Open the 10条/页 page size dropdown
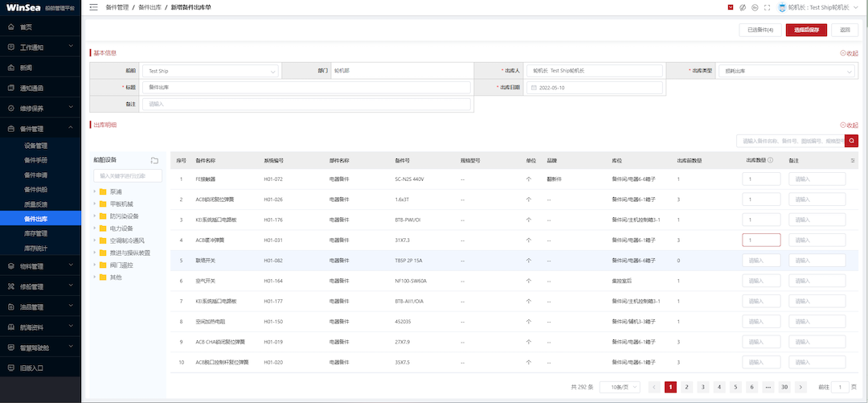 (x=620, y=387)
